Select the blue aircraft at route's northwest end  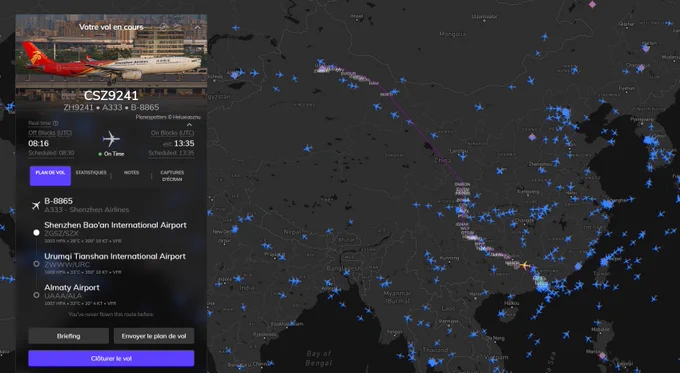tap(320, 62)
